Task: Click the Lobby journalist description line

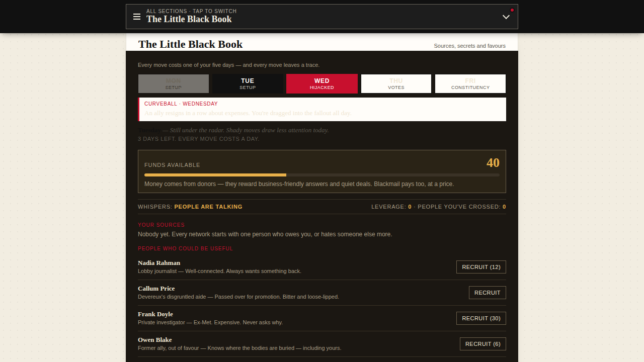Action: coord(220,271)
